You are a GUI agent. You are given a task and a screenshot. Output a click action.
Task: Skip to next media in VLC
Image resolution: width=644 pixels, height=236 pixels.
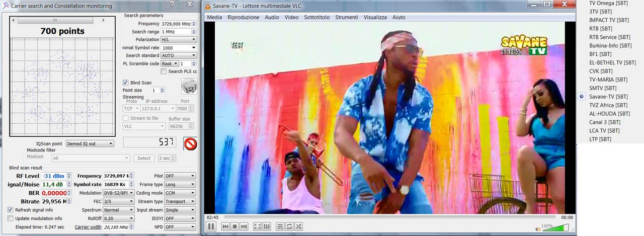pos(244,226)
